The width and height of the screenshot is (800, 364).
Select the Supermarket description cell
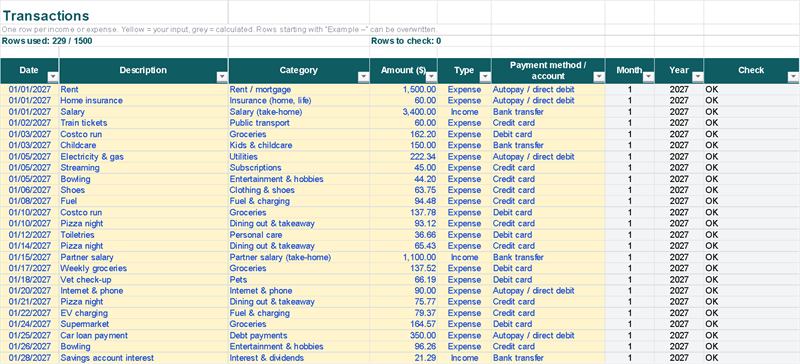[x=144, y=324]
